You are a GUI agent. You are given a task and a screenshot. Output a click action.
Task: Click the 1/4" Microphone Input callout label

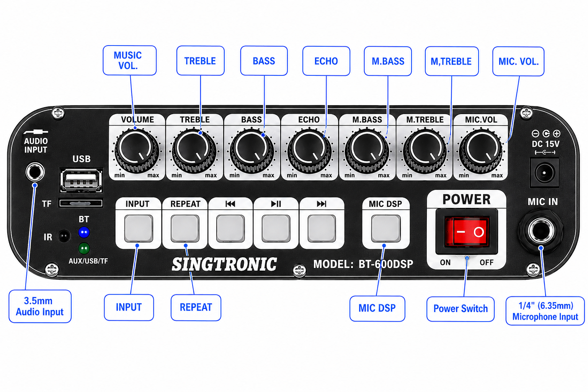545,311
